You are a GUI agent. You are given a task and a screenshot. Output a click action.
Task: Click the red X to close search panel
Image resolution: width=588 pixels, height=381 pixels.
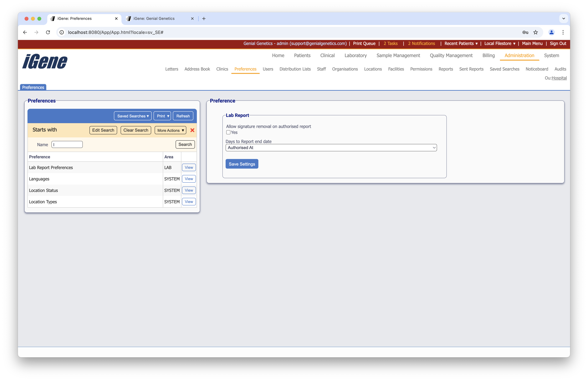(x=192, y=130)
